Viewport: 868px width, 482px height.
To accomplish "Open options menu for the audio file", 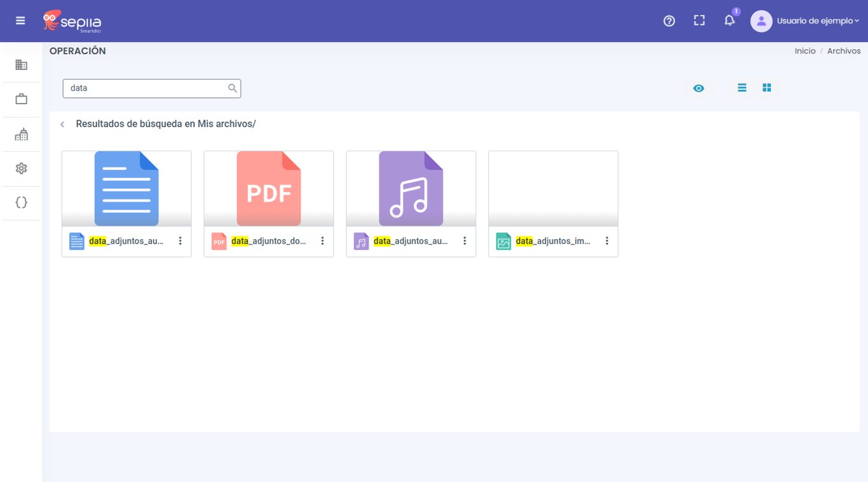I will [x=465, y=241].
